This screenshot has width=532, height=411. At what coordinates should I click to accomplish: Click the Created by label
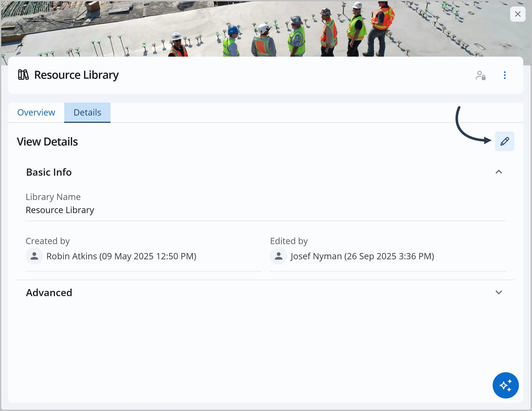[x=47, y=241]
